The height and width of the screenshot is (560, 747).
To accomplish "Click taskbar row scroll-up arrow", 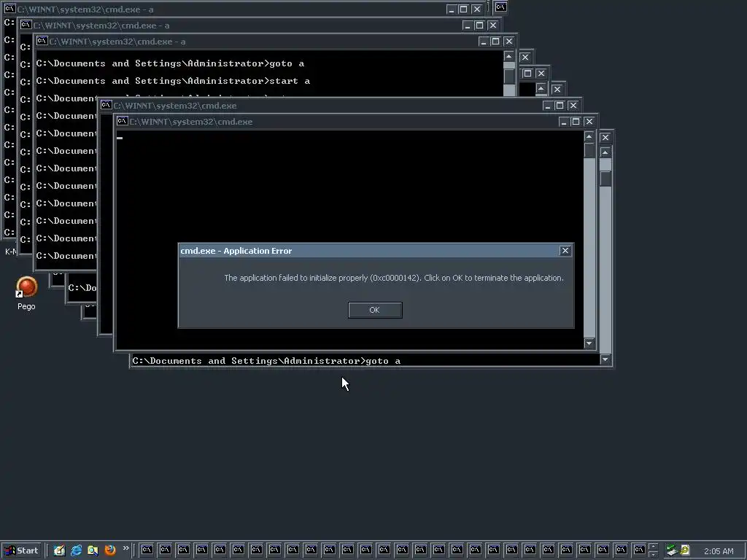I will click(653, 547).
